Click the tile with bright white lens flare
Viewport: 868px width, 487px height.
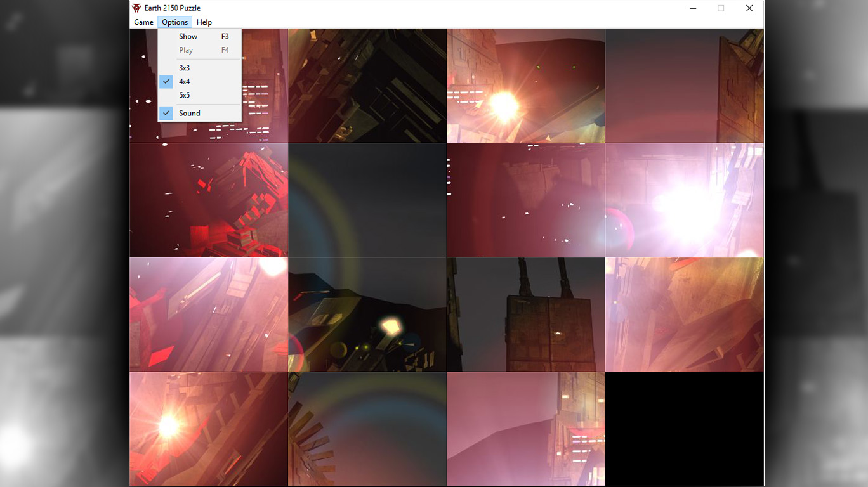coord(684,199)
